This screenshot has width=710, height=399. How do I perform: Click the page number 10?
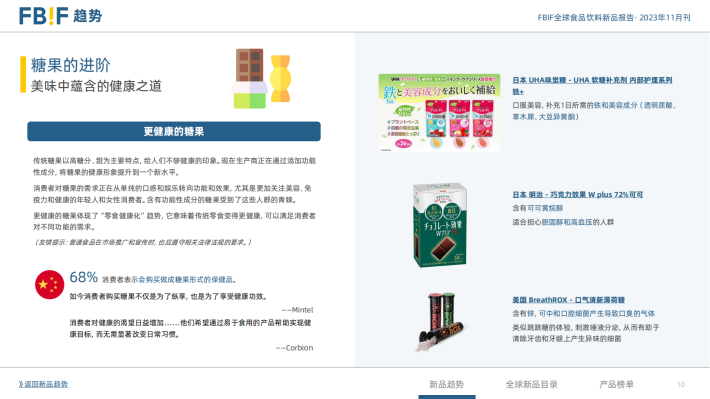681,385
